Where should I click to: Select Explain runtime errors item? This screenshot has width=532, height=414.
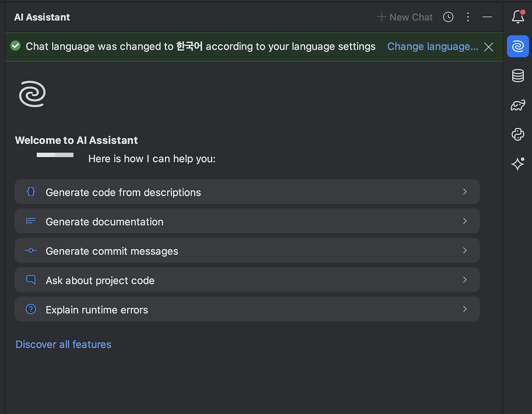(97, 310)
